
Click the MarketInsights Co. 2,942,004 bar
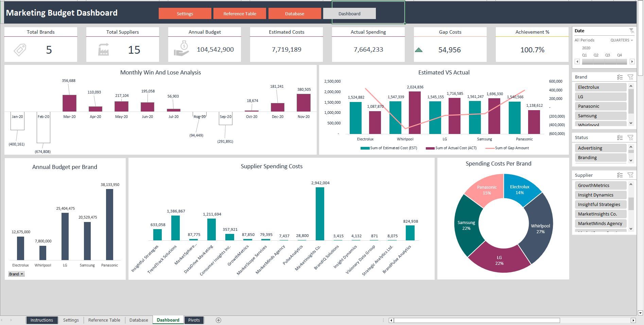[x=320, y=214]
